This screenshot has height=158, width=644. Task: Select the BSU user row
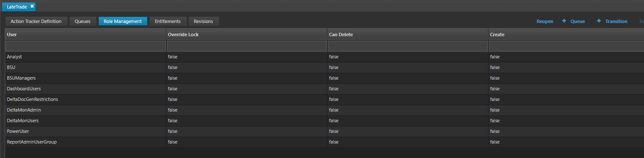324,67
